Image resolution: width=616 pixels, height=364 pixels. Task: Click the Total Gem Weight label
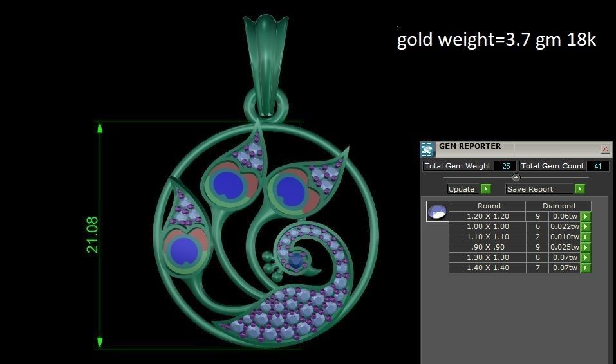pyautogui.click(x=458, y=166)
